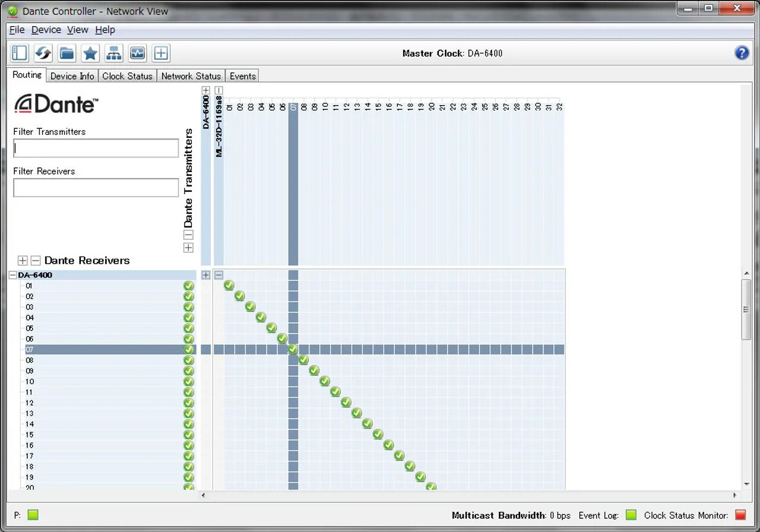760x532 pixels.
Task: Click the green status check for receiver 05
Action: tap(189, 328)
